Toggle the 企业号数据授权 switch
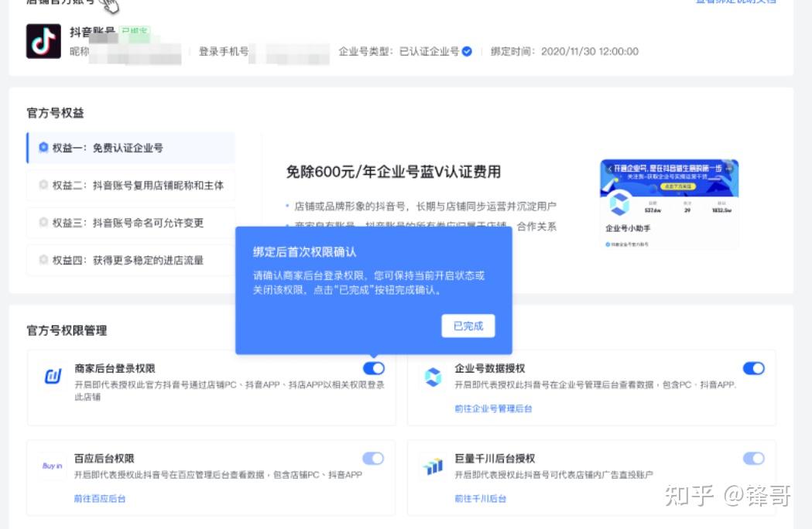Image resolution: width=812 pixels, height=529 pixels. click(753, 368)
